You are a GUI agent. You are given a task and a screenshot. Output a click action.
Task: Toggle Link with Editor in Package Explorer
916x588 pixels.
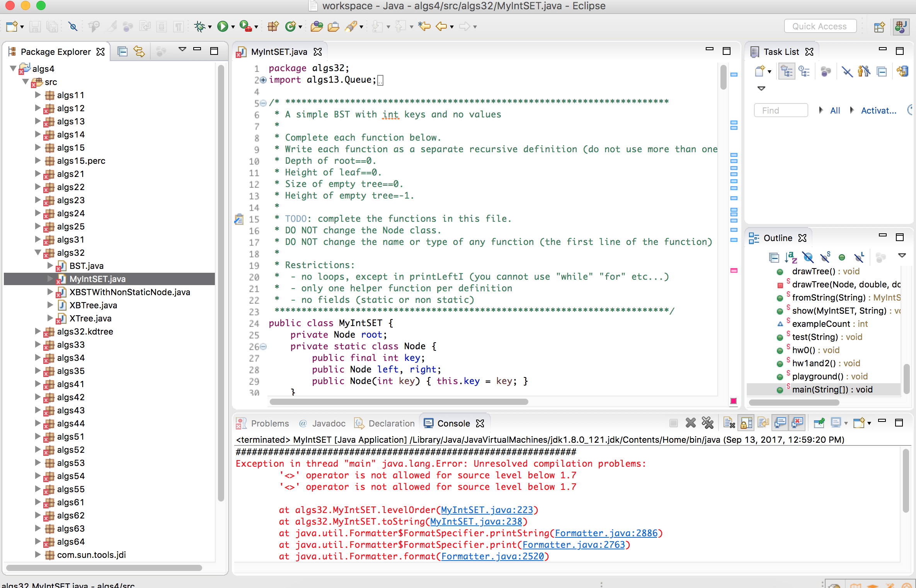tap(139, 51)
